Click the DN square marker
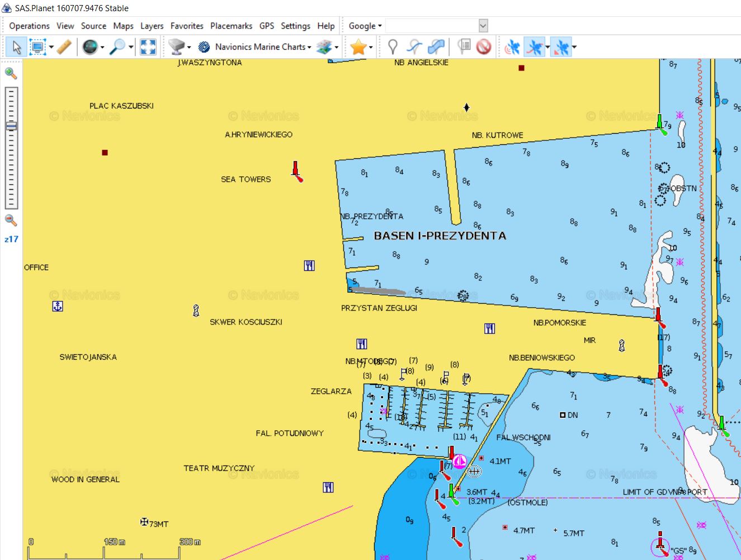The width and height of the screenshot is (741, 560). coord(563,415)
